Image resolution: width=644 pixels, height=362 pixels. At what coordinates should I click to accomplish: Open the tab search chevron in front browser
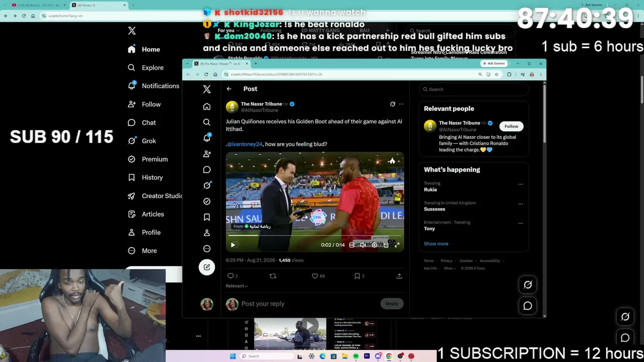[x=188, y=64]
